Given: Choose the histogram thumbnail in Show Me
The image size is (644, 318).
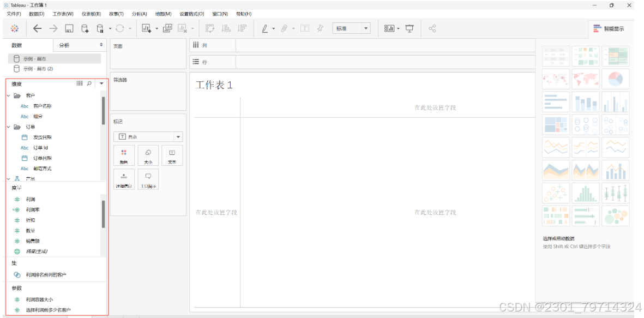Looking at the screenshot, I should point(586,193).
